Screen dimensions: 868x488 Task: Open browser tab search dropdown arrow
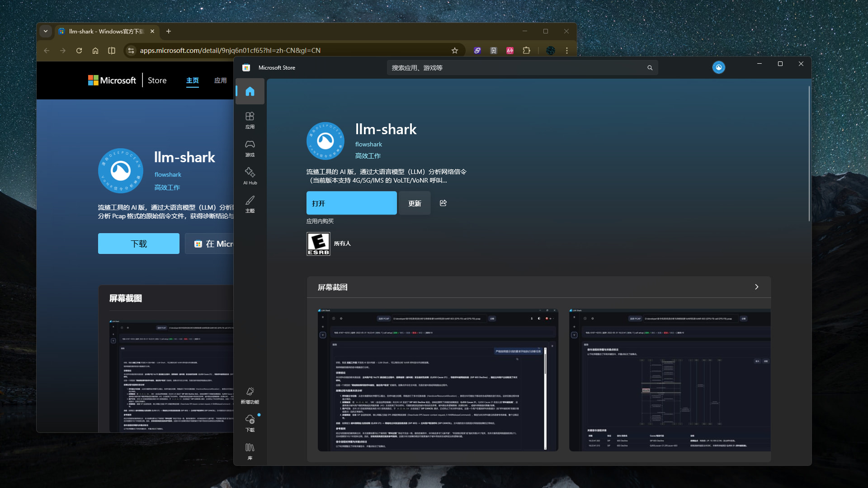pyautogui.click(x=46, y=31)
